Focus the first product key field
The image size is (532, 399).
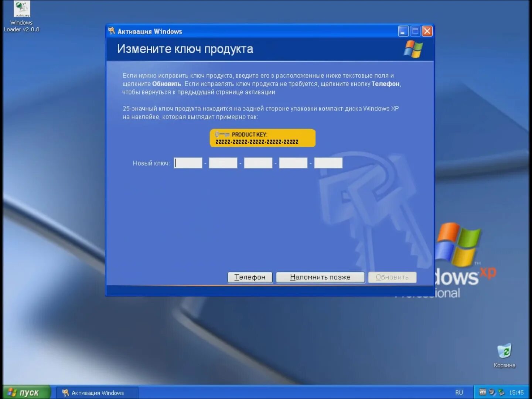tap(188, 163)
